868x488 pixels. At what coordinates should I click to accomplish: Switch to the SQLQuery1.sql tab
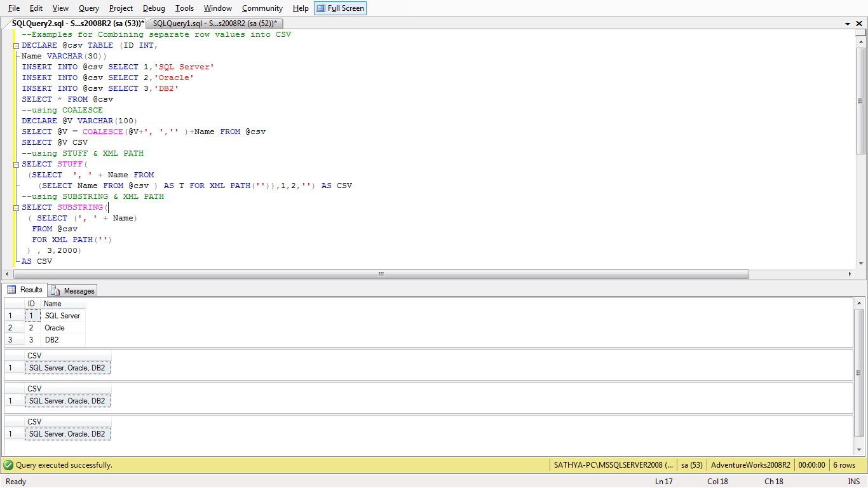215,24
